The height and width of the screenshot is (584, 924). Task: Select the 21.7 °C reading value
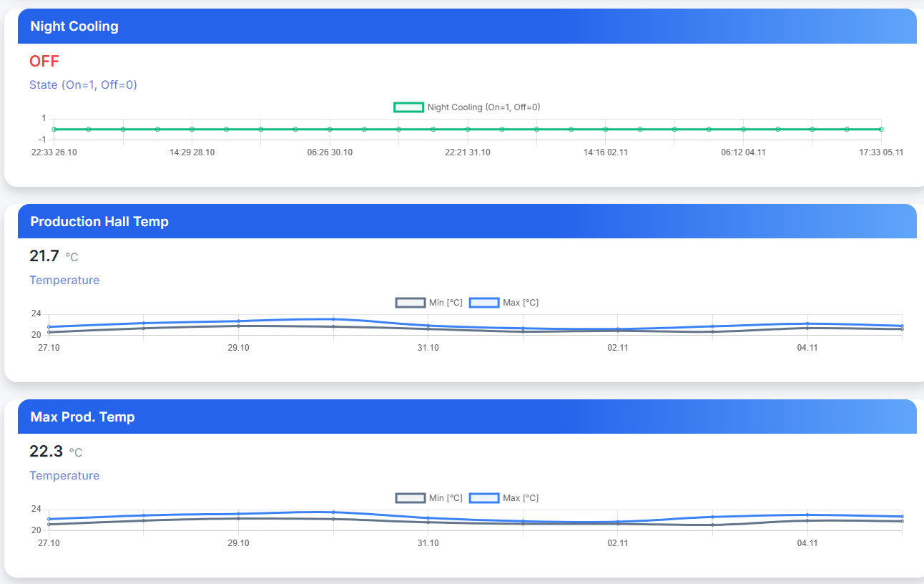point(44,256)
